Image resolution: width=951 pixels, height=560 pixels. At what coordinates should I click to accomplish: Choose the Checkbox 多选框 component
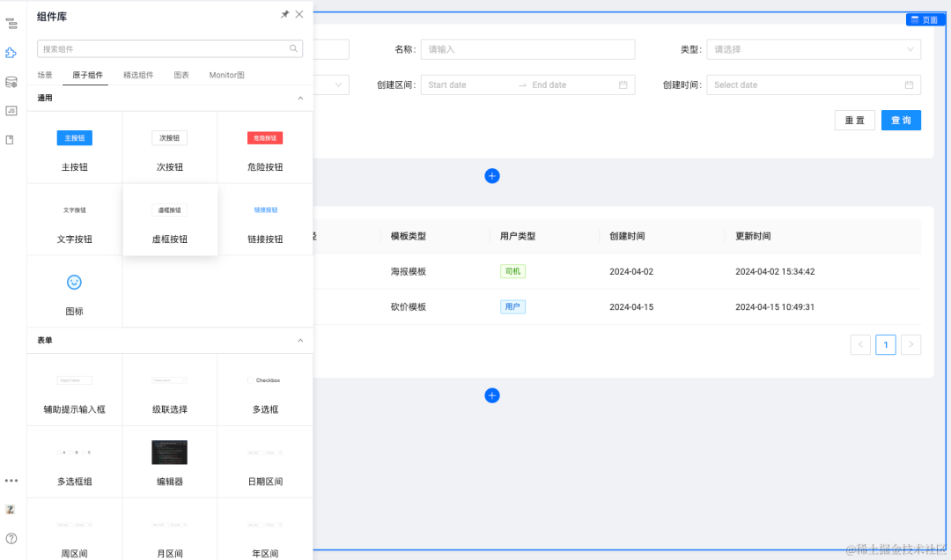pyautogui.click(x=265, y=390)
